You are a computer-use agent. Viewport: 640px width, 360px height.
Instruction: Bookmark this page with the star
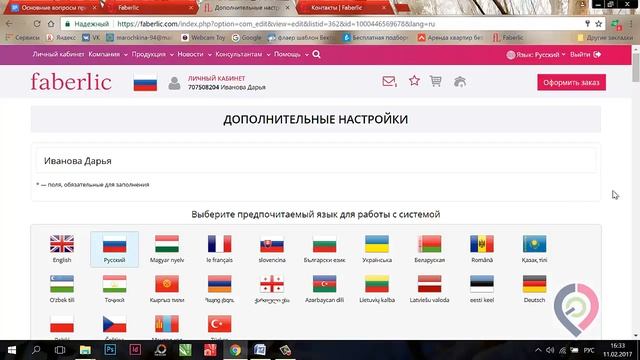coord(598,24)
